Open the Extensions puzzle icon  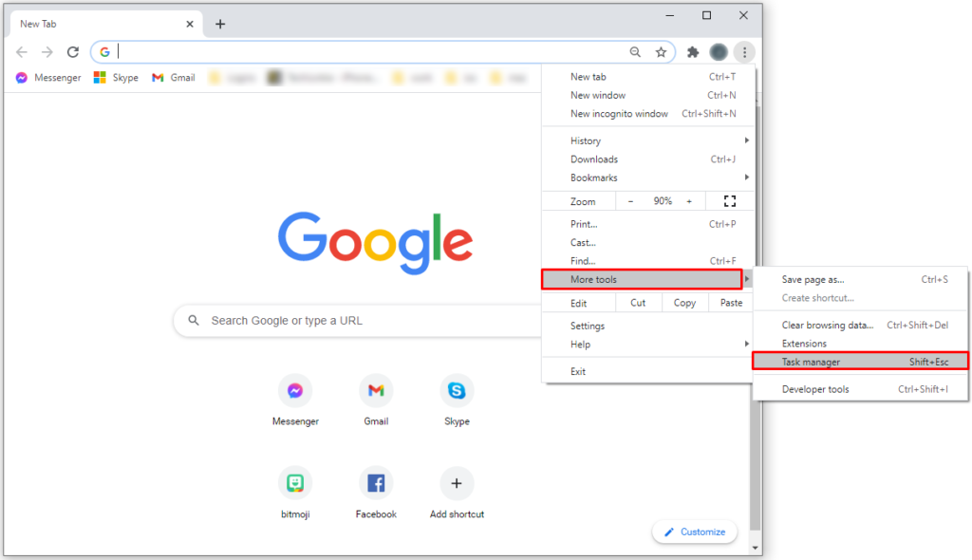(x=692, y=51)
